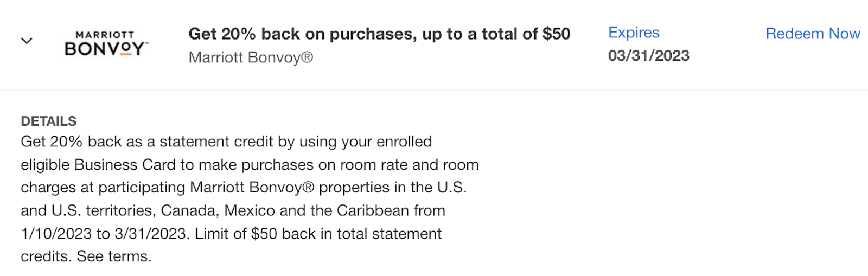Image resolution: width=868 pixels, height=276 pixels.
Task: Click the offer title about 20% back
Action: (379, 34)
